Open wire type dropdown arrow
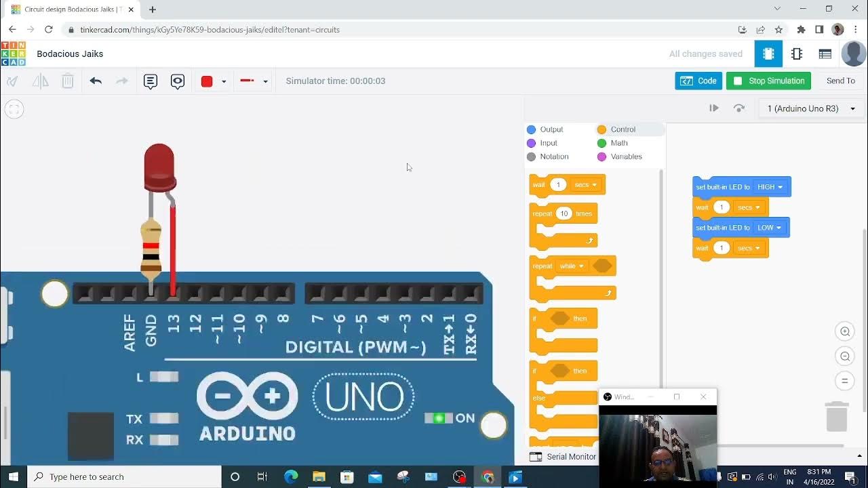868x488 pixels. pos(265,82)
